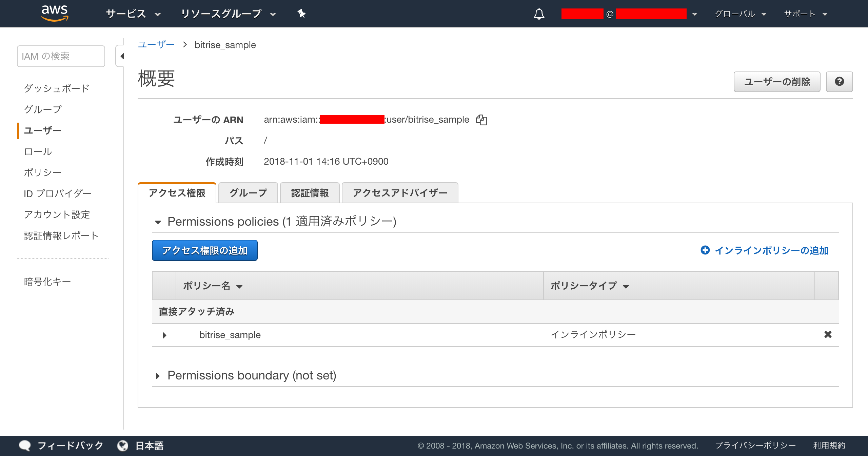
Task: Click the ユーザー breadcrumb link
Action: pos(156,45)
